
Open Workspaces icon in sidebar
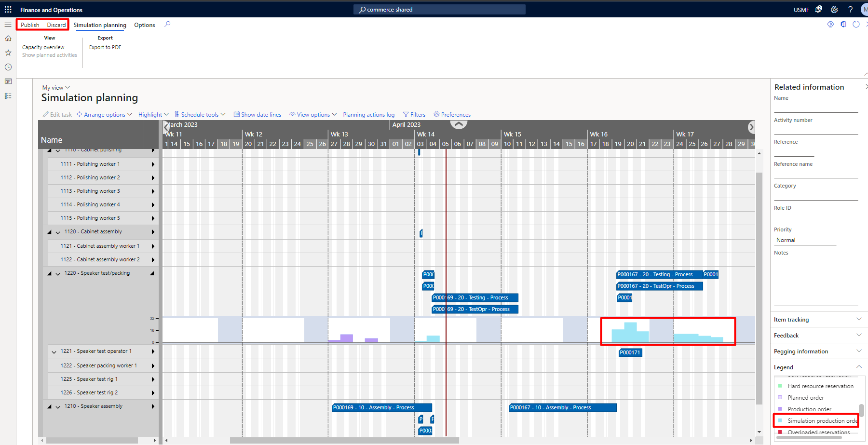point(8,81)
